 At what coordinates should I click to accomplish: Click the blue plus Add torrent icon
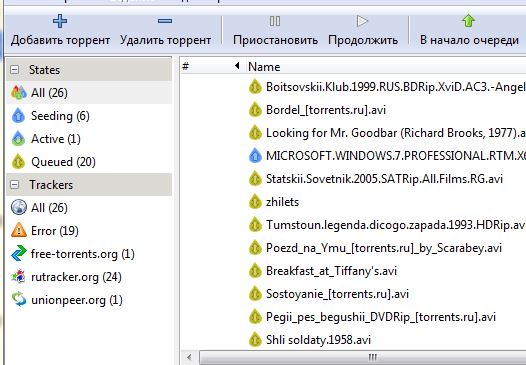[x=60, y=21]
